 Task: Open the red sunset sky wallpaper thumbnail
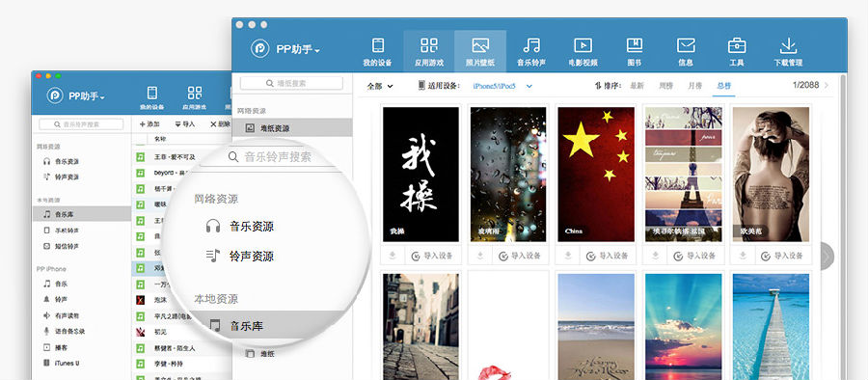684,327
